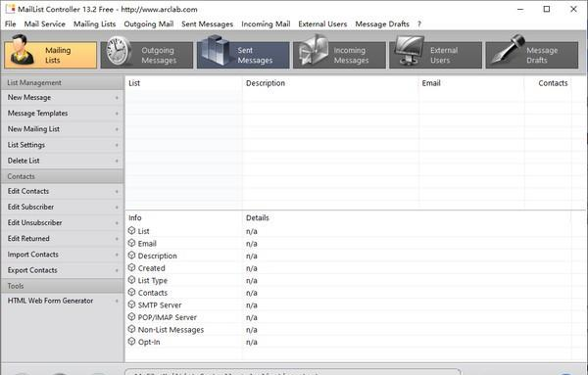Open the question mark help menu
588x375 pixels.
coord(419,23)
